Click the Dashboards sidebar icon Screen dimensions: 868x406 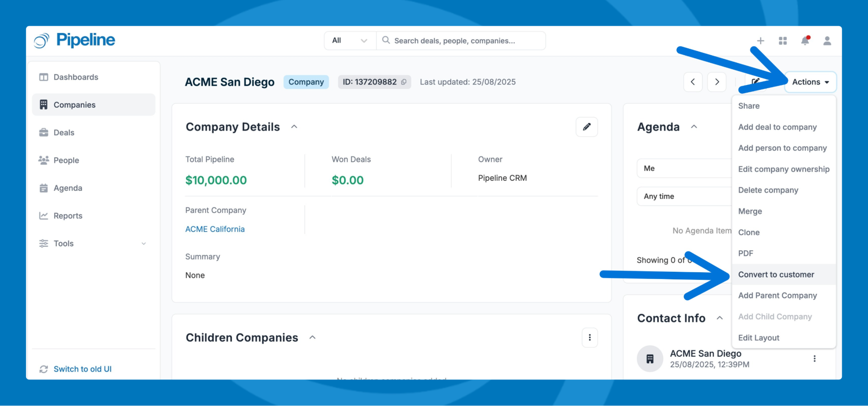coord(43,77)
